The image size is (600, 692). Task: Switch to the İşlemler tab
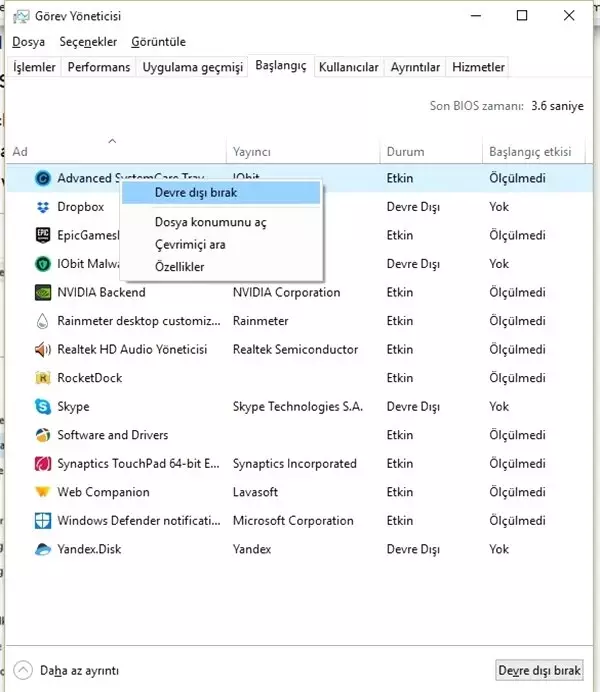click(x=34, y=67)
